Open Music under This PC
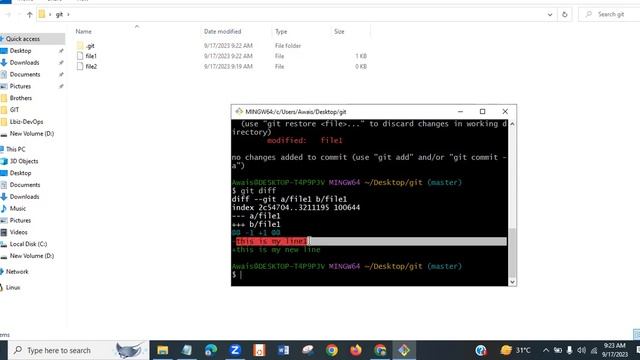The image size is (640, 360). pos(18,208)
